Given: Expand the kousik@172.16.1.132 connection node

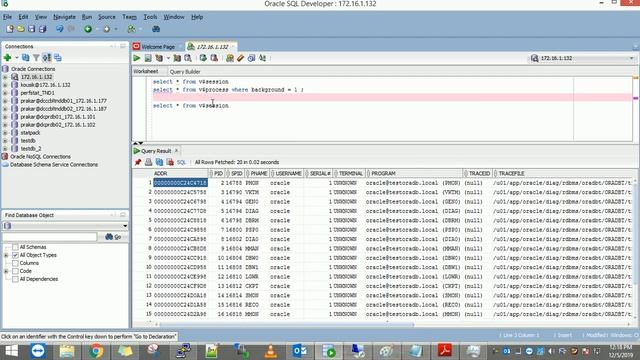Looking at the screenshot, I should pos(5,85).
